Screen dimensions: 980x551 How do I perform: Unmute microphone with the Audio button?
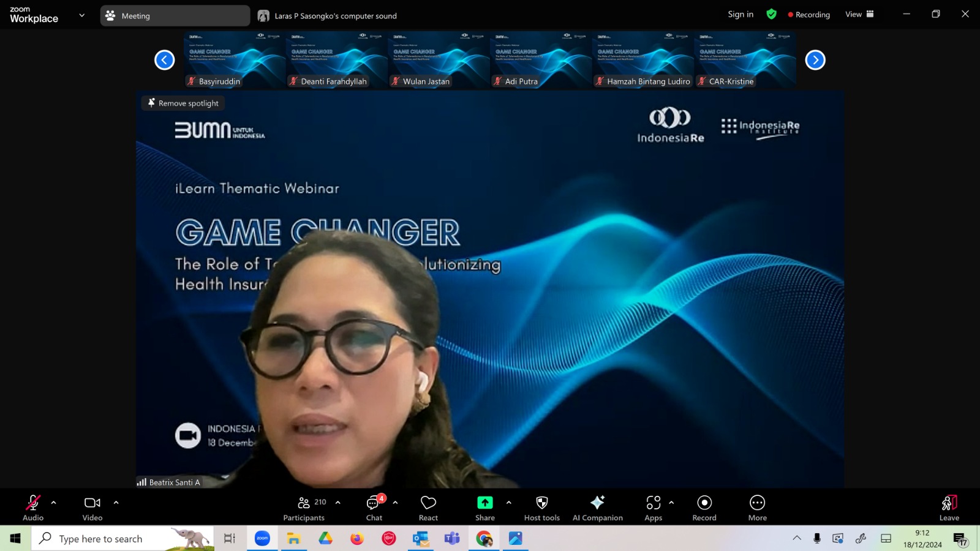33,508
